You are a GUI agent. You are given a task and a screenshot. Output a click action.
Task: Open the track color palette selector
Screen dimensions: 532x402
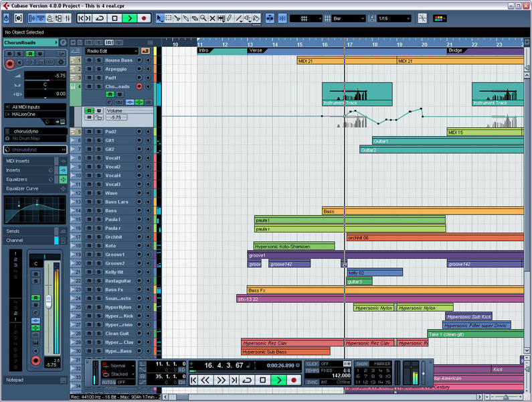[x=440, y=18]
